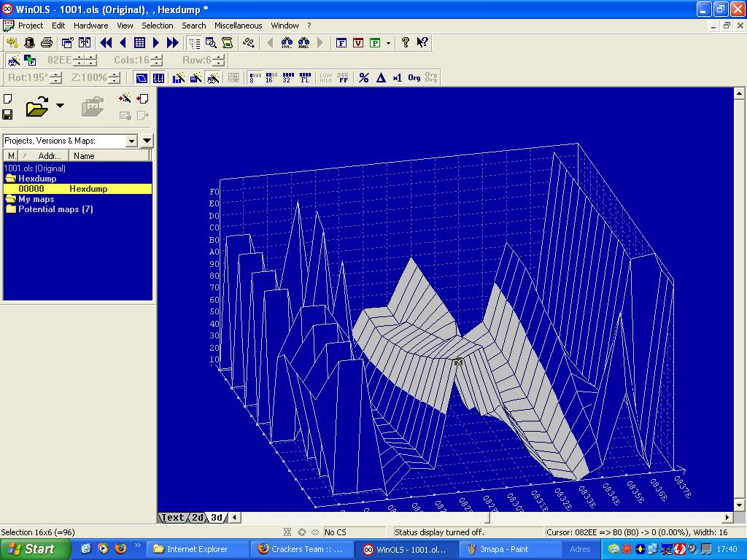Click the vertical scrollbar down arrow

739,505
